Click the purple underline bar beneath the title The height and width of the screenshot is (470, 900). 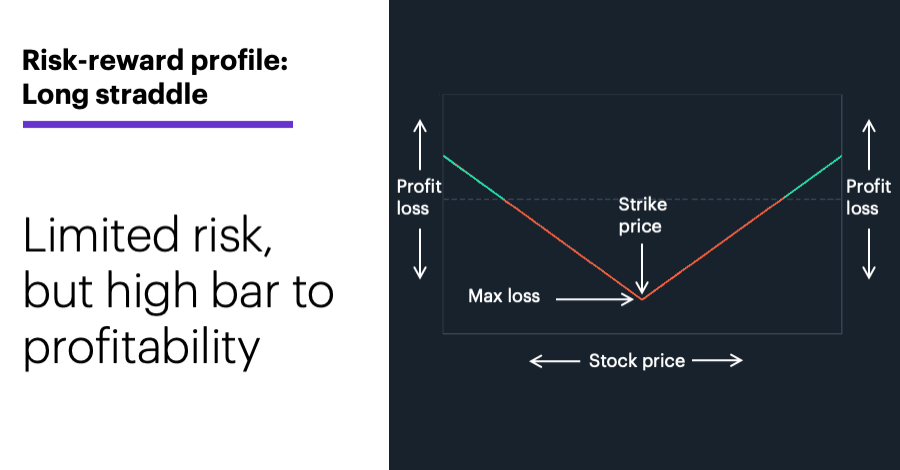(x=158, y=124)
